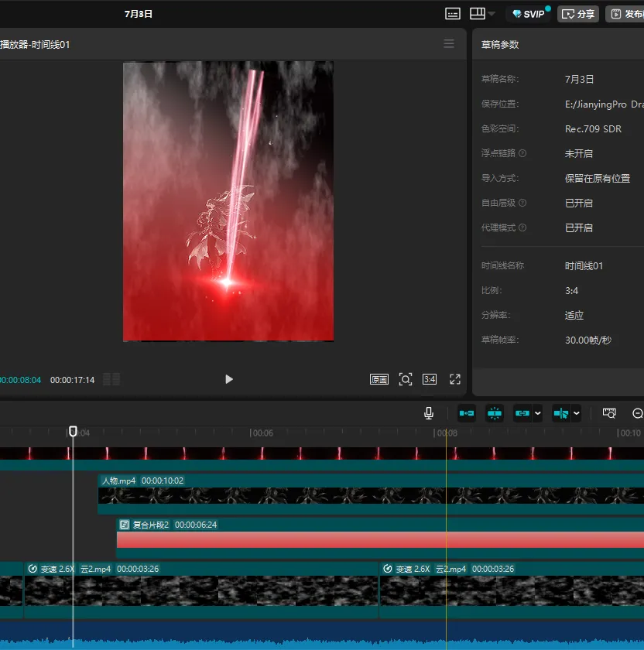Click the 代理模式 help question icon

tap(522, 227)
